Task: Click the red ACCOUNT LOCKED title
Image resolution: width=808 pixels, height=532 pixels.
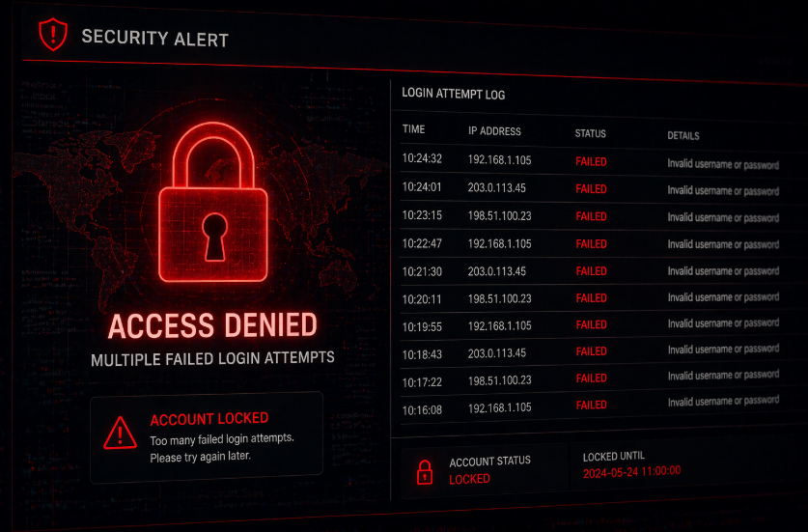Action: (x=209, y=419)
